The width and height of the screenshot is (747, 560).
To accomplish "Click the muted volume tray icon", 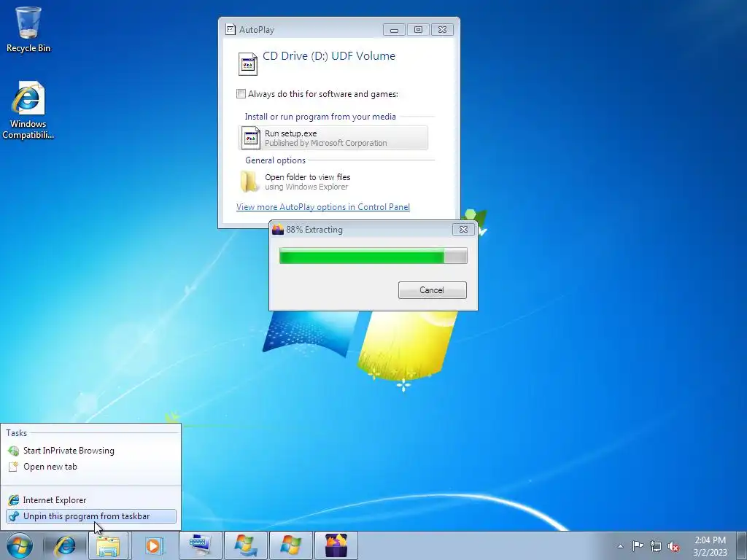I will (673, 546).
